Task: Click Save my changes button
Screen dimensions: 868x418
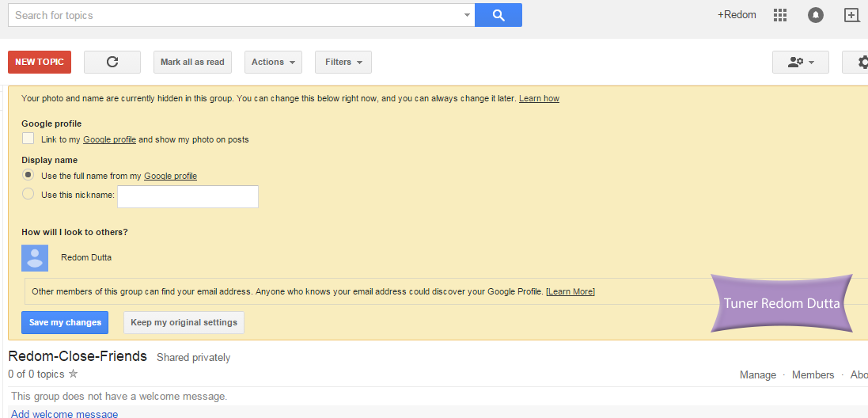Action: click(x=65, y=322)
